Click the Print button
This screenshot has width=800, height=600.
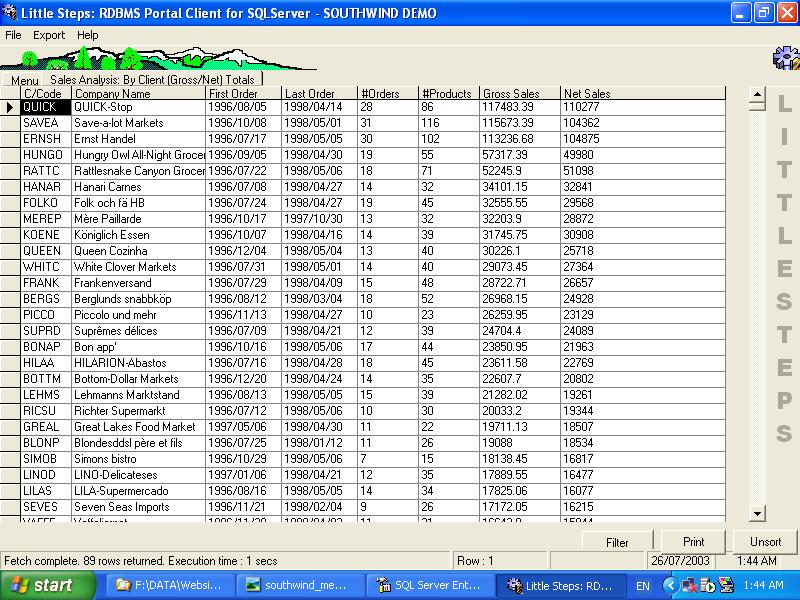pyautogui.click(x=693, y=541)
